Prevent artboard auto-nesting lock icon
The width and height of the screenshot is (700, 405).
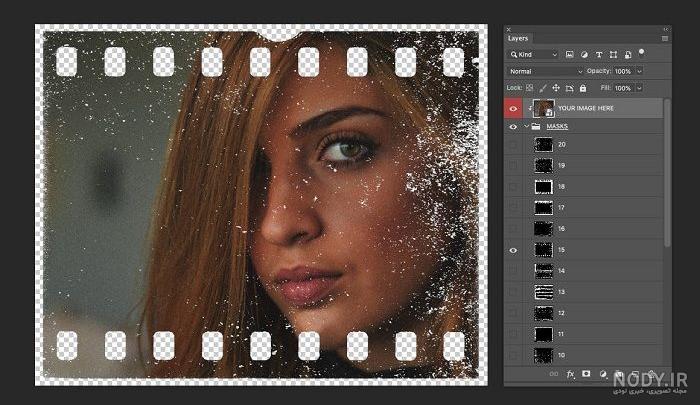pos(569,88)
